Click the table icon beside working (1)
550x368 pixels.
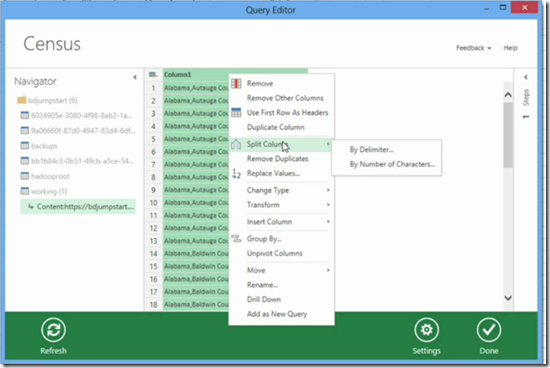[25, 191]
